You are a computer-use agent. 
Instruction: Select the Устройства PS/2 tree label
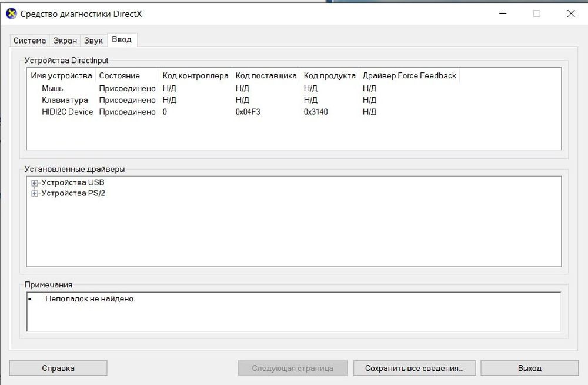(73, 193)
